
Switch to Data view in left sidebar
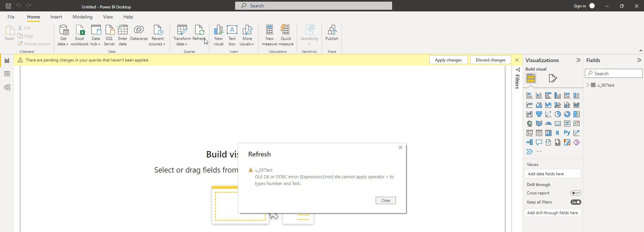(7, 74)
